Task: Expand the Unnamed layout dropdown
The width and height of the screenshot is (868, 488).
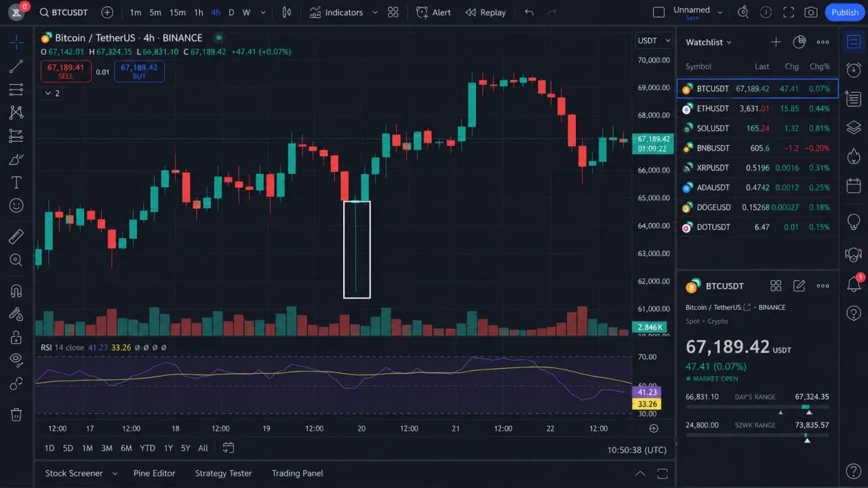Action: [719, 12]
